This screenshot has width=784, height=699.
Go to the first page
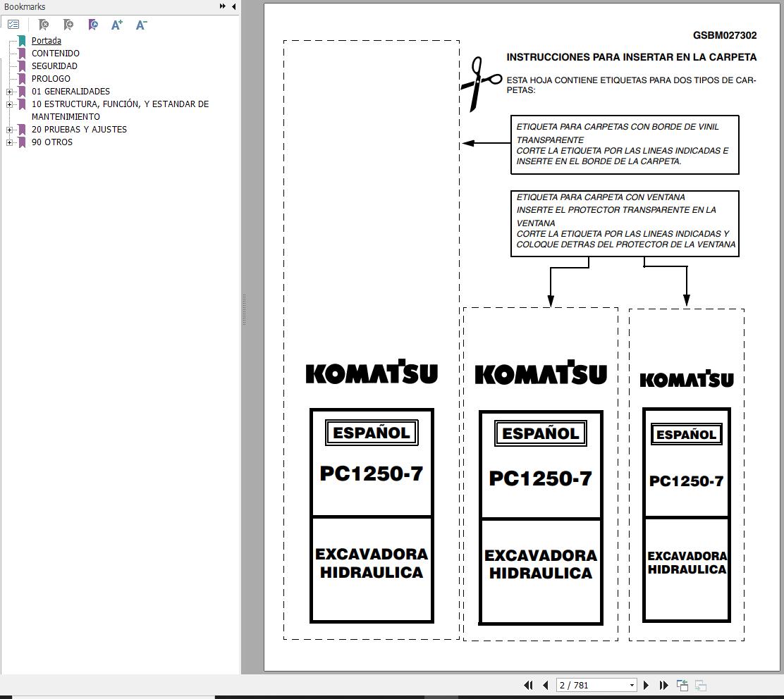(x=528, y=685)
